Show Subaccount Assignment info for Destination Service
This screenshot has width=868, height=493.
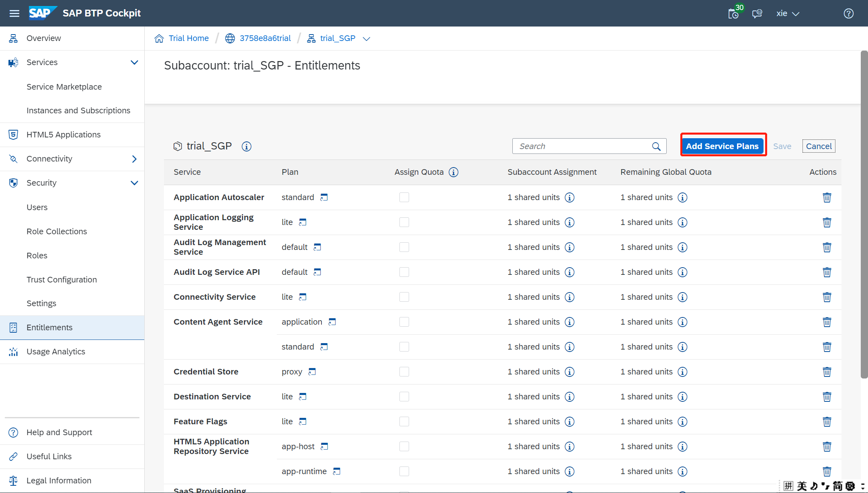(569, 397)
